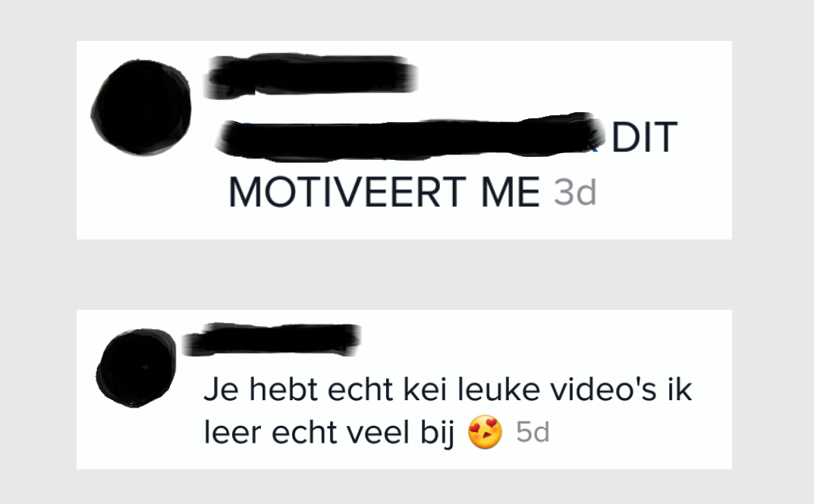Click the grey gap between the two comment cards
This screenshot has height=504, width=814.
click(404, 274)
